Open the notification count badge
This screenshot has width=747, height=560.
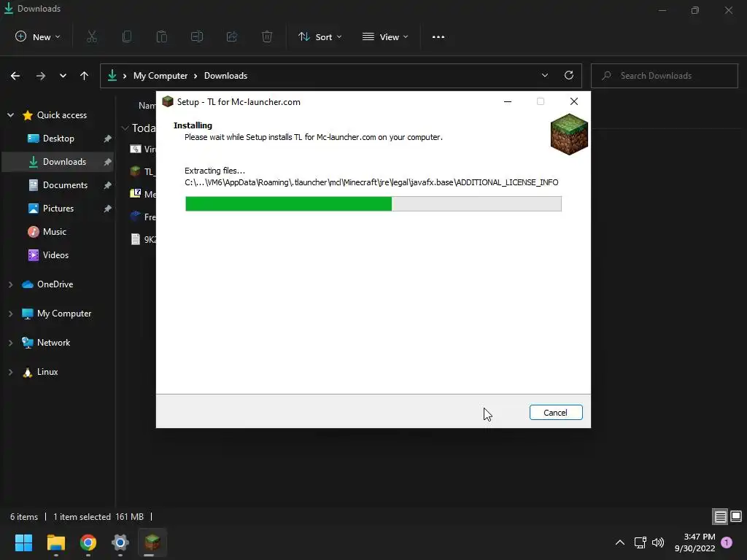pos(727,542)
